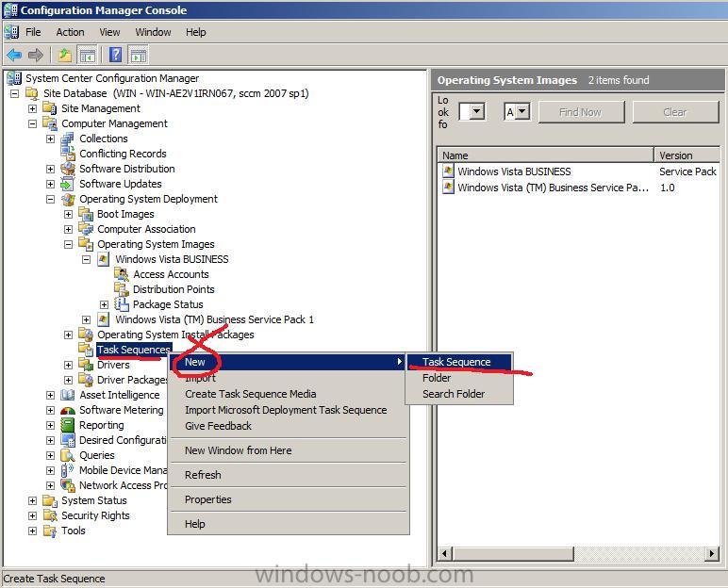Select Import Microsoft Deployment Task Sequence
Viewport: 728px width, 588px height.
tap(288, 410)
